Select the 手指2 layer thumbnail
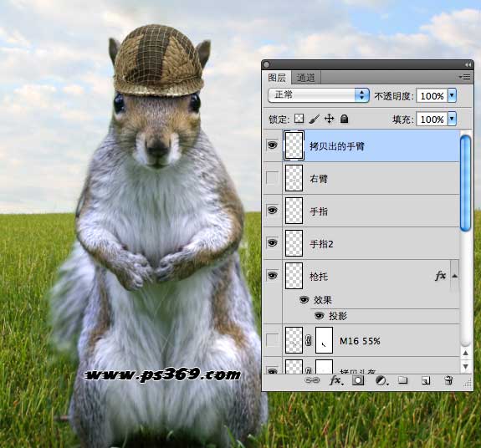This screenshot has width=481, height=448. click(x=294, y=243)
